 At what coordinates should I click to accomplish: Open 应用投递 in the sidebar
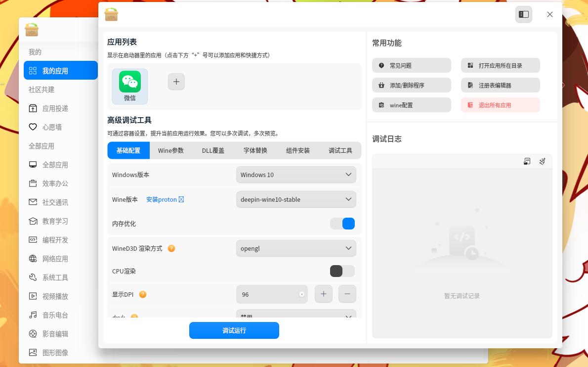[61, 108]
